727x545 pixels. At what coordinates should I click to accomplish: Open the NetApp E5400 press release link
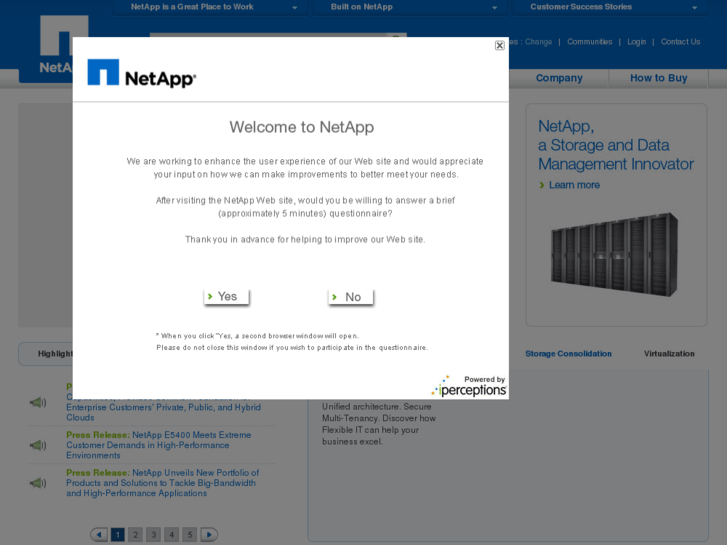coord(159,445)
